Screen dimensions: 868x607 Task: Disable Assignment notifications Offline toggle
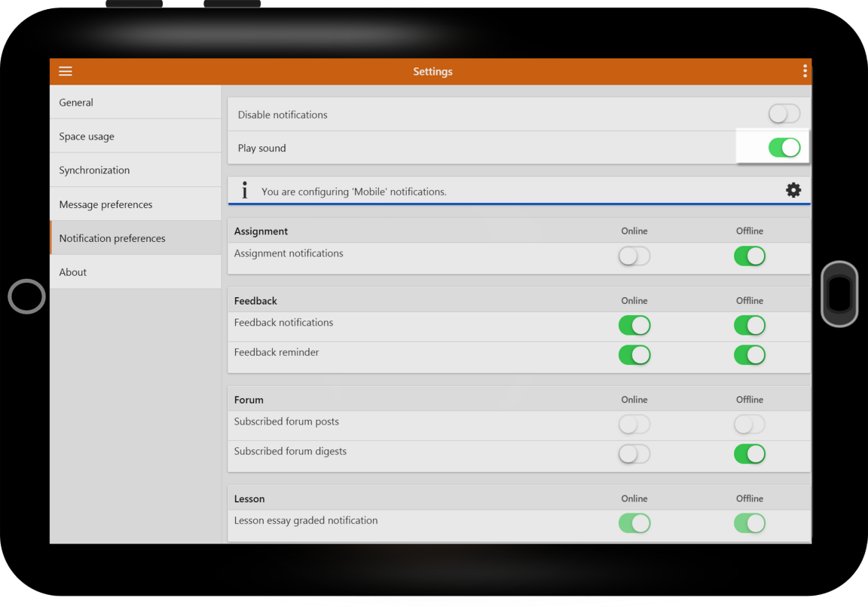pyautogui.click(x=750, y=256)
